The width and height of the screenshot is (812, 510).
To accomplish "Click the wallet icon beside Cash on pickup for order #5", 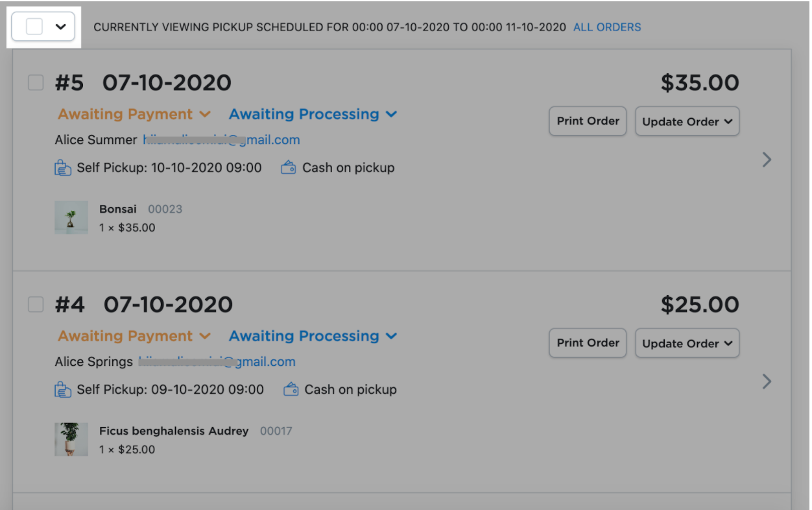I will [289, 167].
